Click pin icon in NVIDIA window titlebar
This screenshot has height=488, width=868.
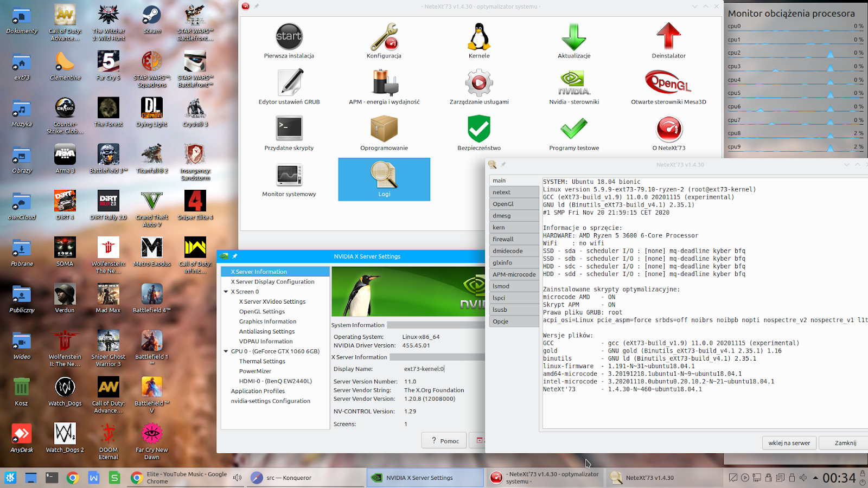click(x=235, y=256)
